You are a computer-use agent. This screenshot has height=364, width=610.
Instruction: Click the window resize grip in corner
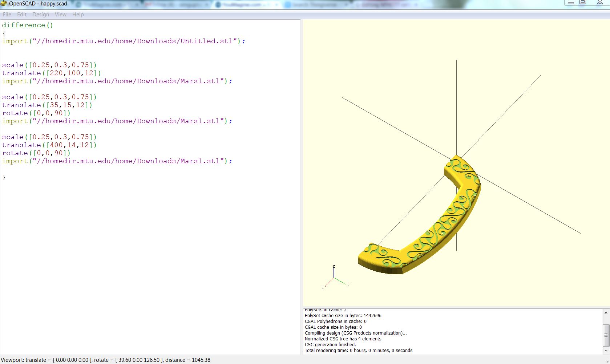(x=607, y=361)
